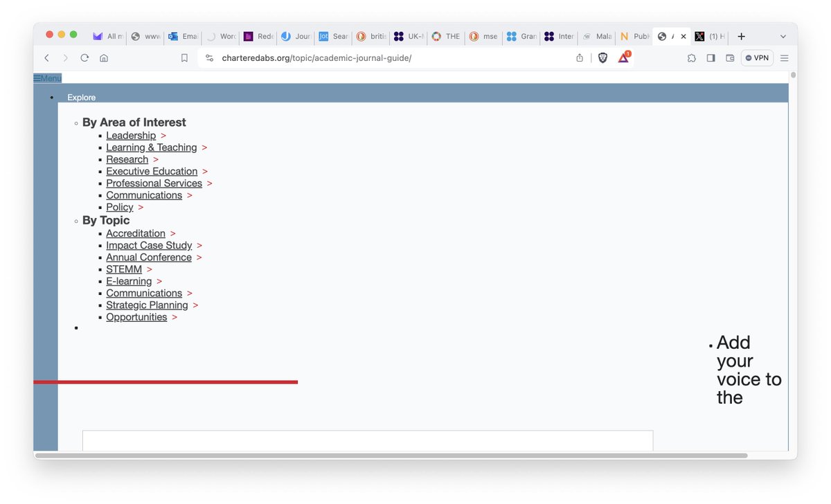The width and height of the screenshot is (831, 504).
Task: Open the tab search dropdown arrow
Action: pyautogui.click(x=783, y=37)
